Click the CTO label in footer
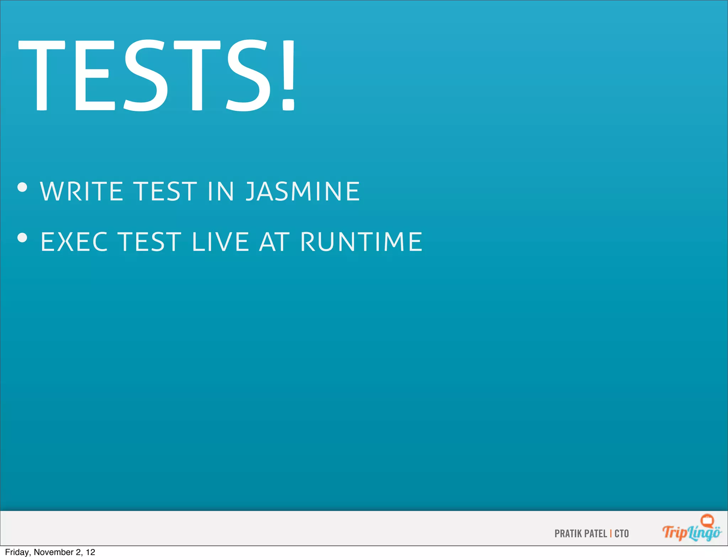 [622, 534]
